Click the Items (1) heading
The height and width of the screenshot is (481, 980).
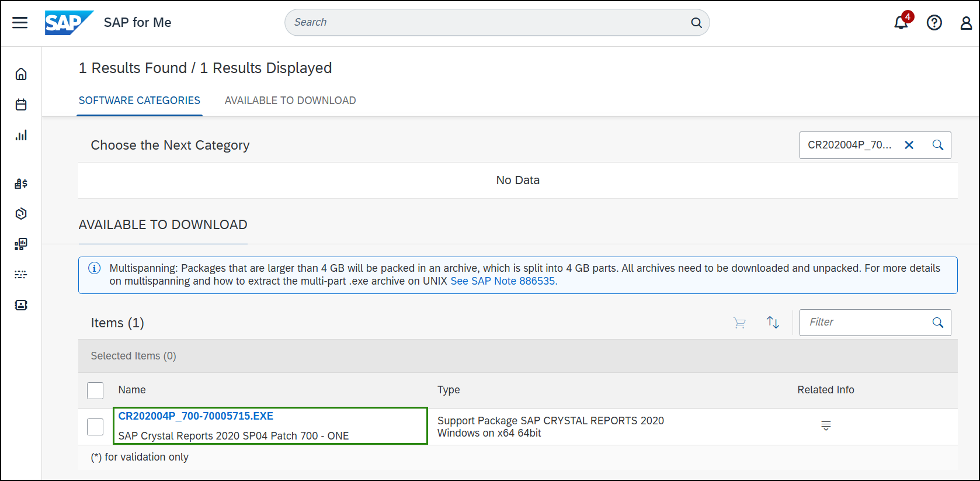117,323
